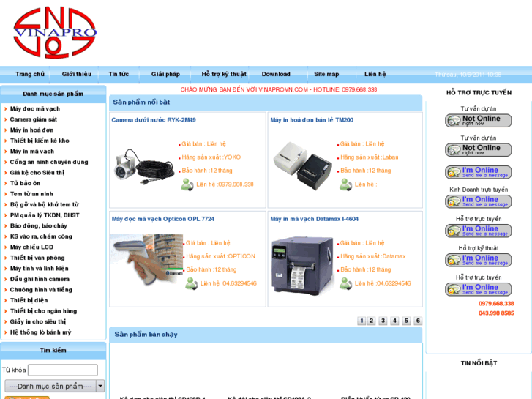Click I'm Online badge under Hỗ trợ kỹ thuật
The height and width of the screenshot is (399, 532).
pyautogui.click(x=479, y=260)
